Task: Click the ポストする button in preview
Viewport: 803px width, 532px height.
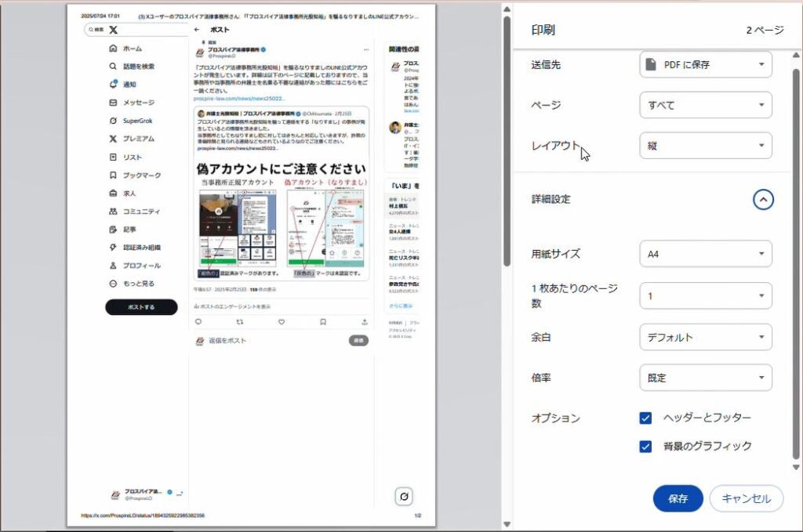Action: click(x=141, y=307)
